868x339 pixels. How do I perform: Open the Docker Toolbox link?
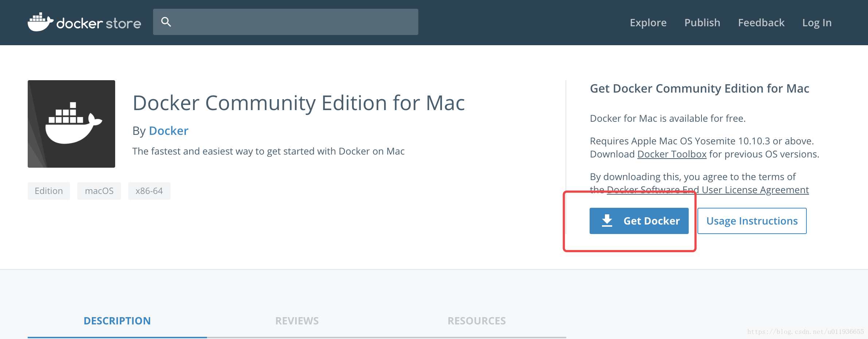(x=672, y=154)
